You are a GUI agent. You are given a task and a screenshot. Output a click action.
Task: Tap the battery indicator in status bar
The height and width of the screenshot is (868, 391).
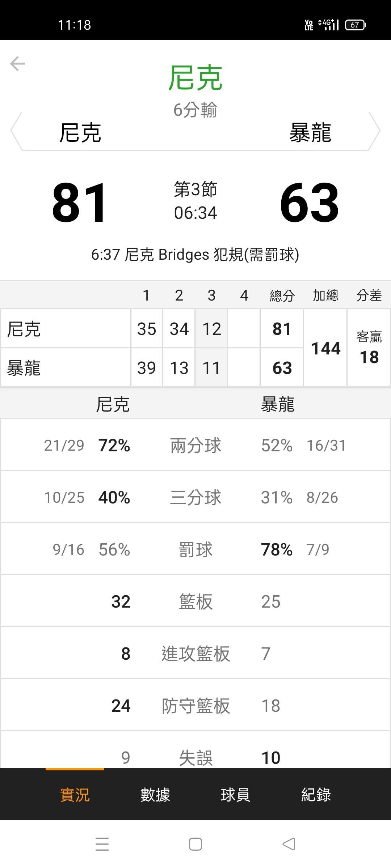tap(355, 25)
